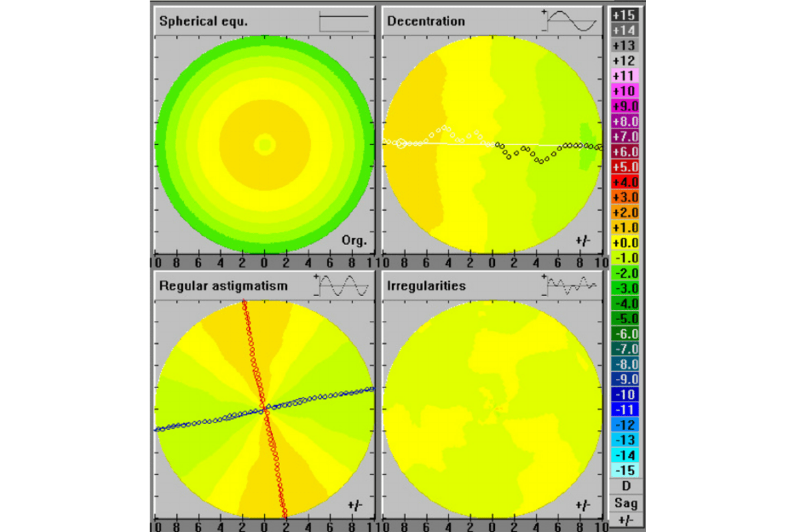Pick the -7.0 teal swatch

pyautogui.click(x=625, y=348)
